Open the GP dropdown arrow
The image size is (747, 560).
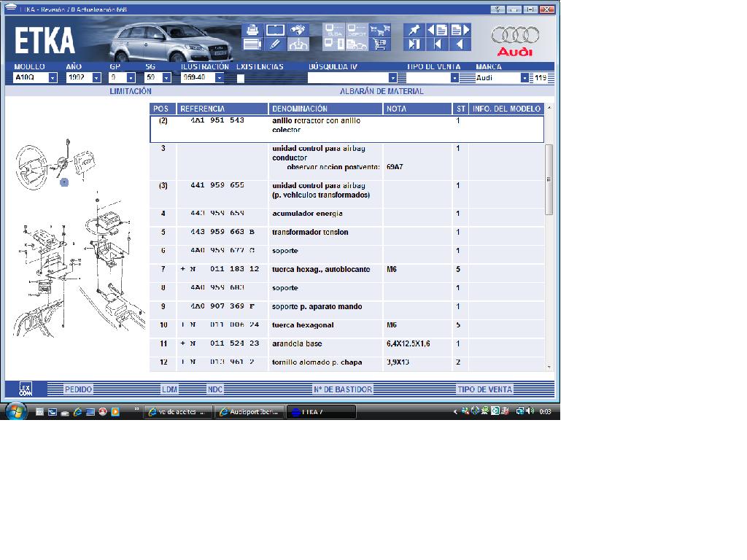tap(131, 77)
